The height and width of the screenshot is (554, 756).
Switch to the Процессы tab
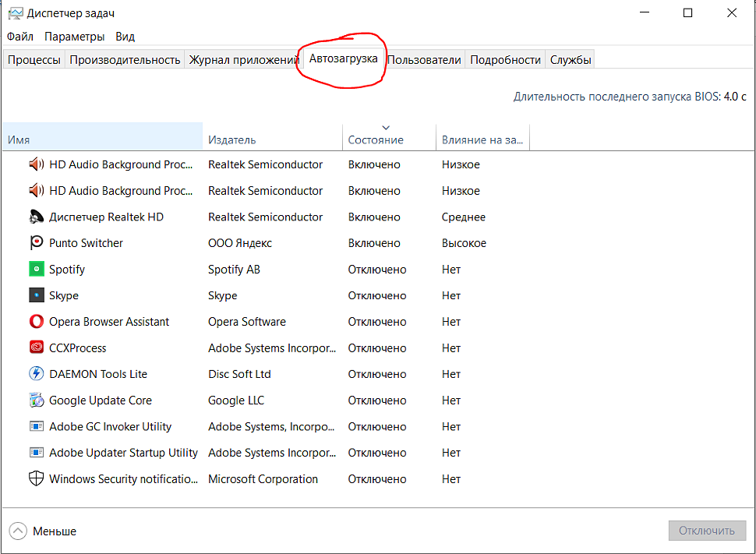pos(34,60)
